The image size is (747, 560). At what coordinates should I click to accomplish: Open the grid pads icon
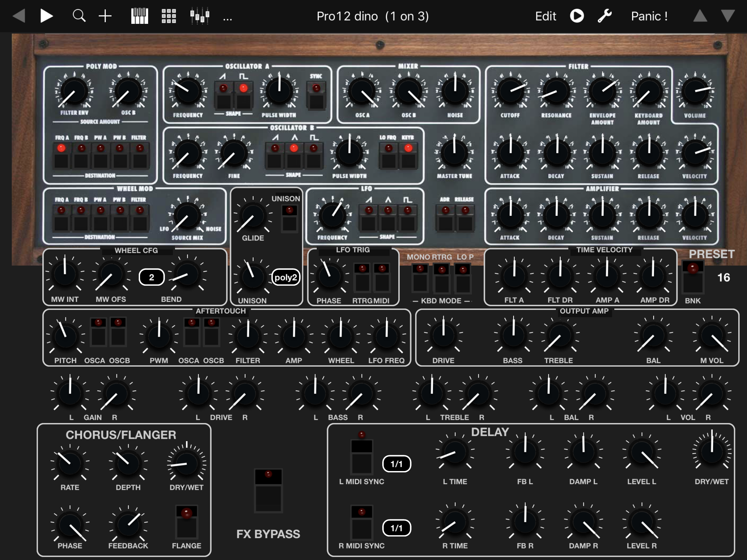[169, 16]
